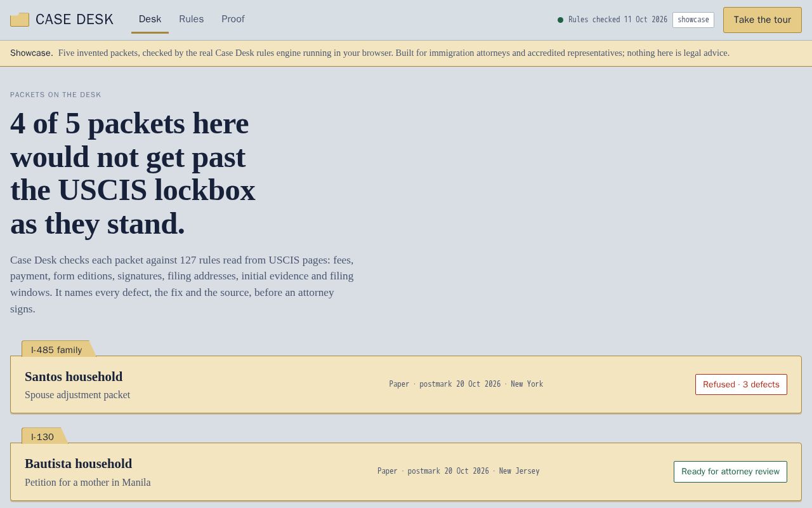Click the Case Desk folder logo icon
Screen dimensions: 812x508
coord(20,20)
